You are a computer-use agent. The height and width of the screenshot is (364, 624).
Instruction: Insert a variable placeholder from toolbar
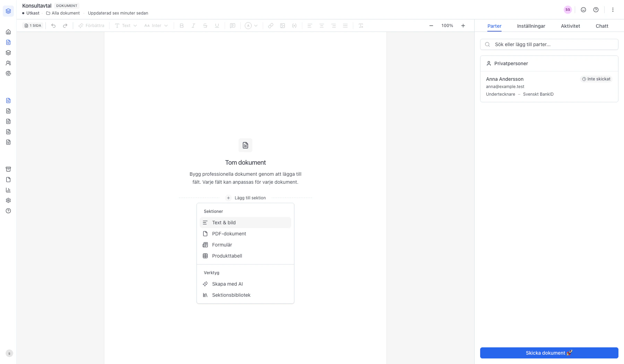tap(294, 26)
